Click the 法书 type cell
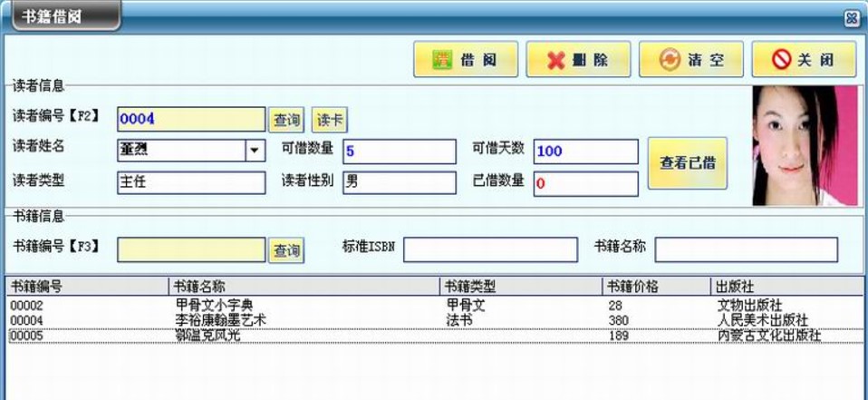This screenshot has height=400, width=868. [458, 320]
